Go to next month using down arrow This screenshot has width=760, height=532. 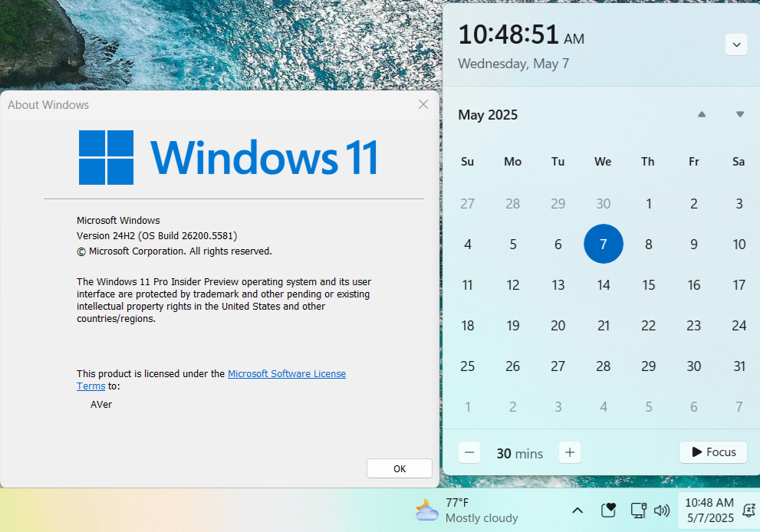(739, 114)
